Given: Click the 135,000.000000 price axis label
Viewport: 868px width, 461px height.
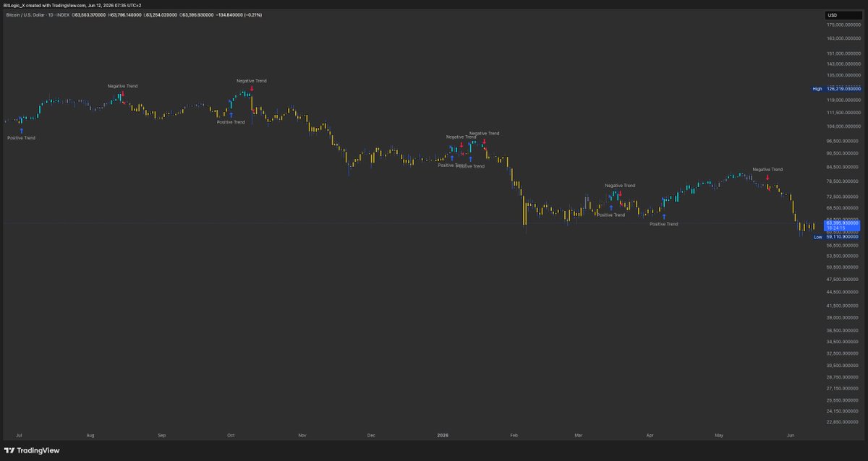Looking at the screenshot, I should tap(843, 74).
